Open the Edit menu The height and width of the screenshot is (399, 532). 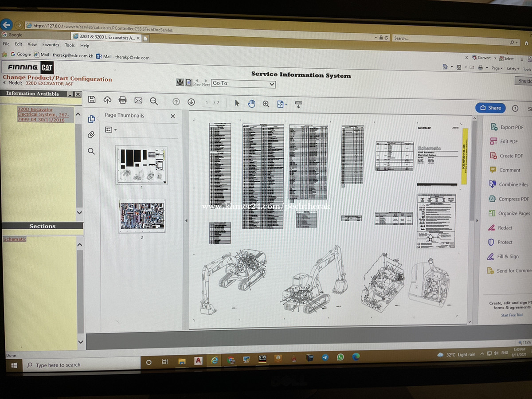tap(19, 44)
